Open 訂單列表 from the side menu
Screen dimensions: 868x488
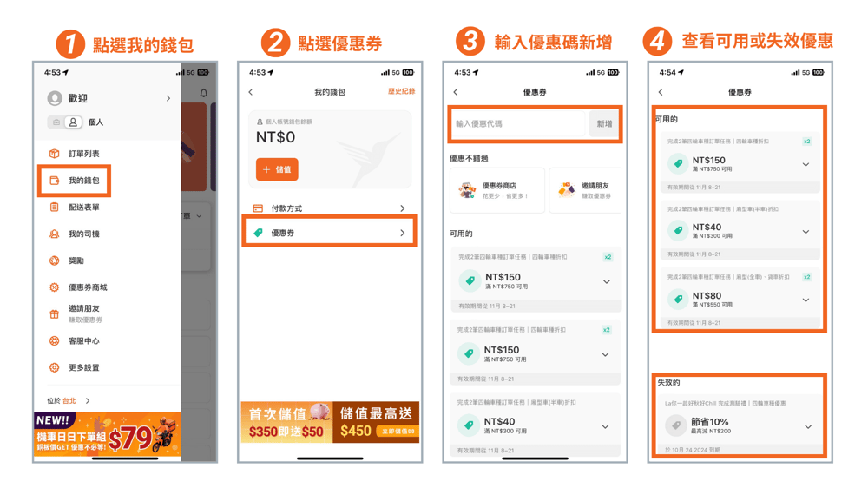[83, 154]
